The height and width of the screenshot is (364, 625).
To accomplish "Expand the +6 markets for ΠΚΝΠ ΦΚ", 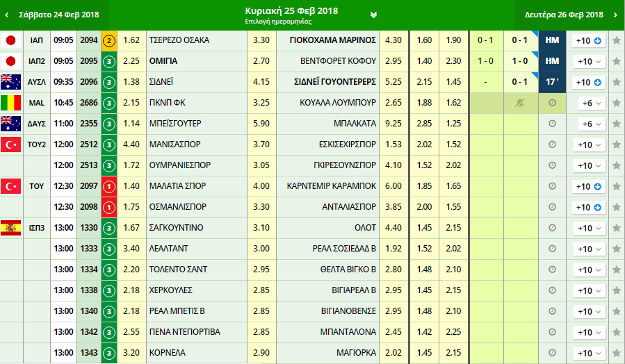I will (590, 104).
